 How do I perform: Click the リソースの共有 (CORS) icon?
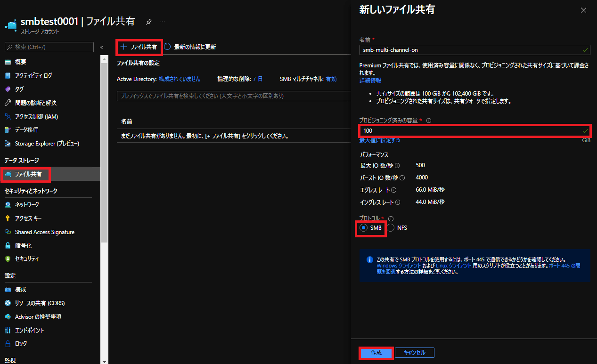point(8,303)
